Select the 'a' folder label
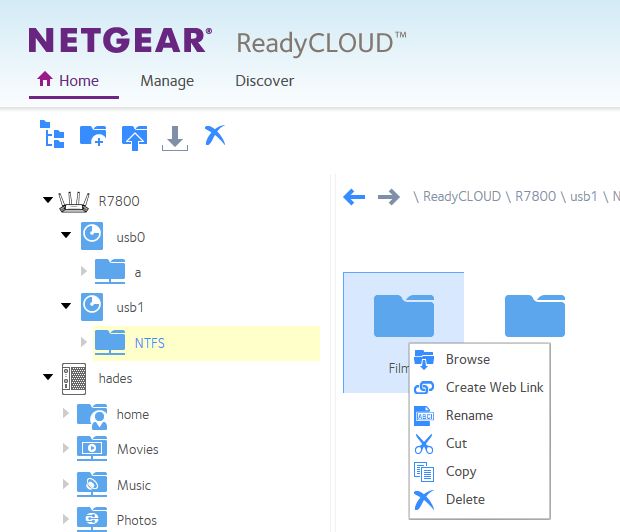 point(138,273)
